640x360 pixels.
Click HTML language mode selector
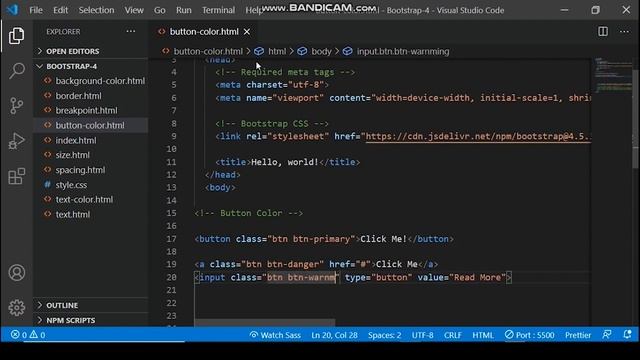[483, 335]
